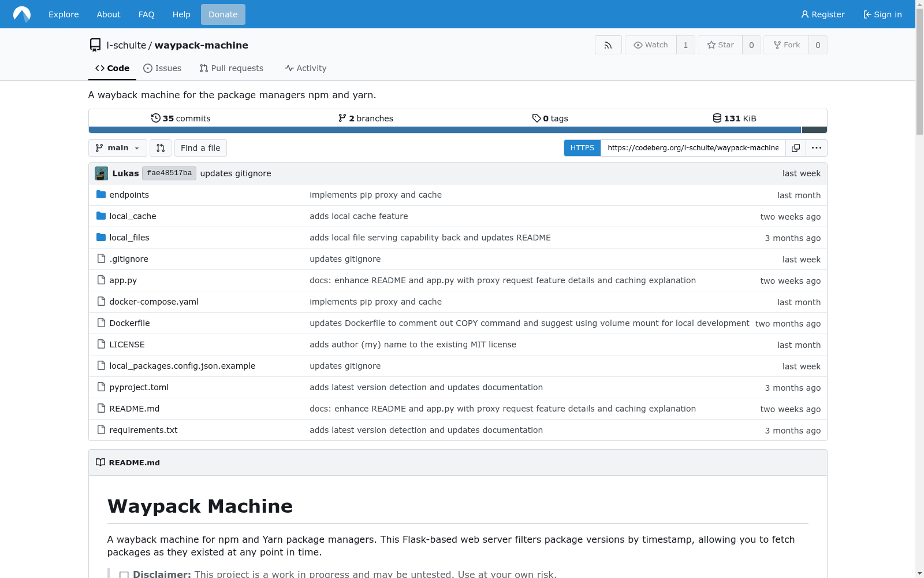Click the Dockerfile file icon
The width and height of the screenshot is (924, 578).
(101, 323)
